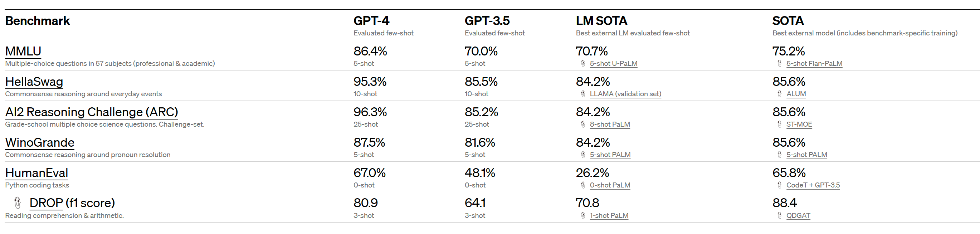Open the DROP benchmark link
980x234 pixels.
(x=46, y=203)
